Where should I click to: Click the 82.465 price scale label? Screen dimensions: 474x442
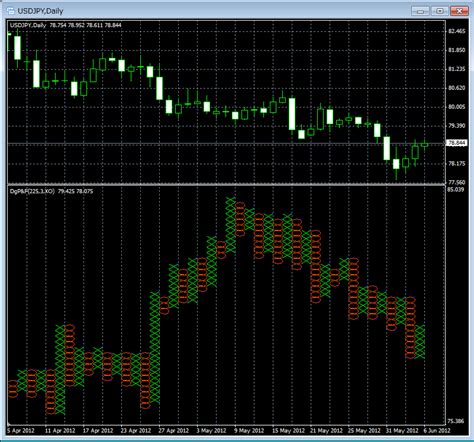tap(457, 31)
